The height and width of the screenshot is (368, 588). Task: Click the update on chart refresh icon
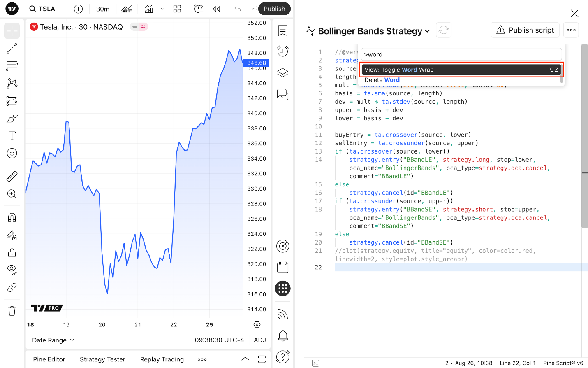click(444, 30)
